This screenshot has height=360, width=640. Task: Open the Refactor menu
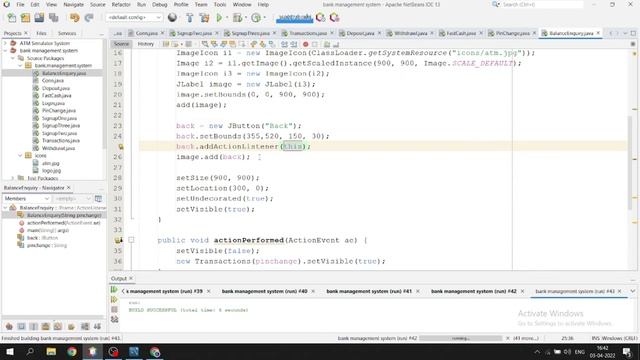pos(121,4)
